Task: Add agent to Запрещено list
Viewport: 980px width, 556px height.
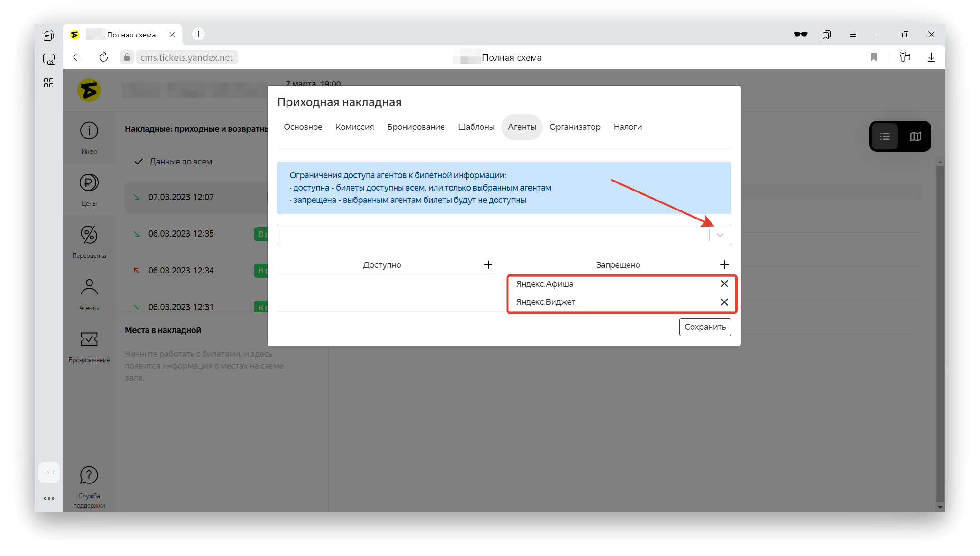Action: [x=724, y=264]
